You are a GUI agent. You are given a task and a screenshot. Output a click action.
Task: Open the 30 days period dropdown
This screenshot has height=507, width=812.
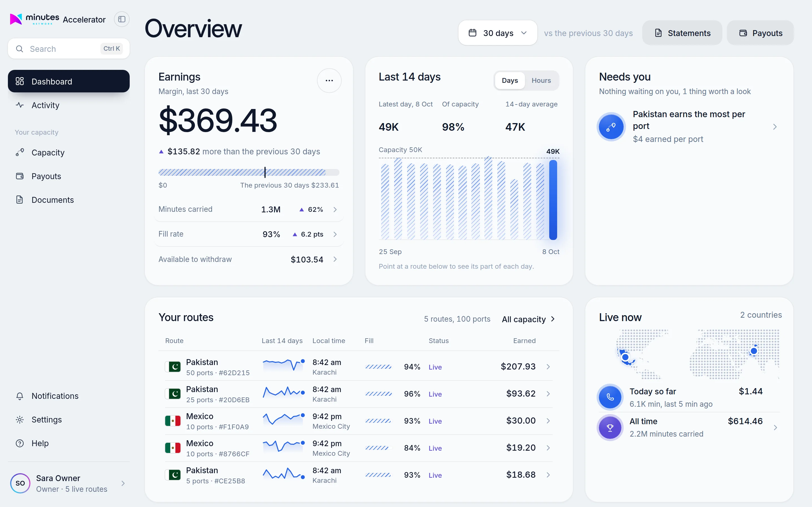(498, 33)
